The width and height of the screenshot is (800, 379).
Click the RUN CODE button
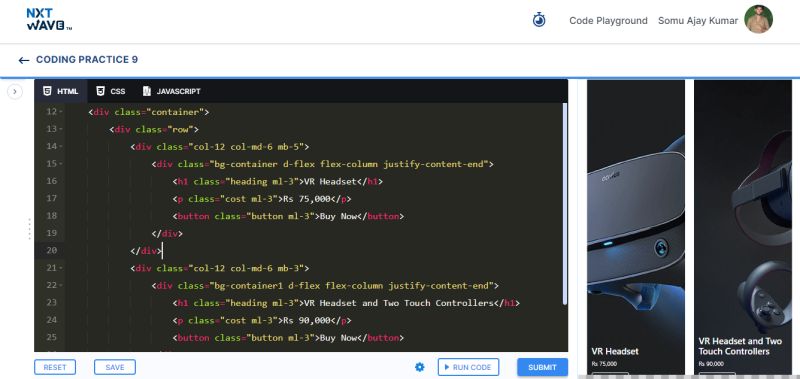click(x=468, y=367)
